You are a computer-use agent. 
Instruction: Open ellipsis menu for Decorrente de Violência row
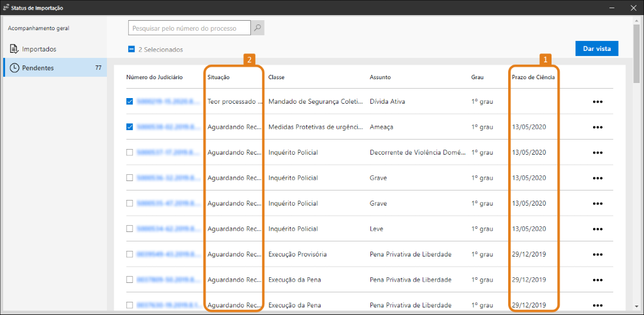[597, 152]
